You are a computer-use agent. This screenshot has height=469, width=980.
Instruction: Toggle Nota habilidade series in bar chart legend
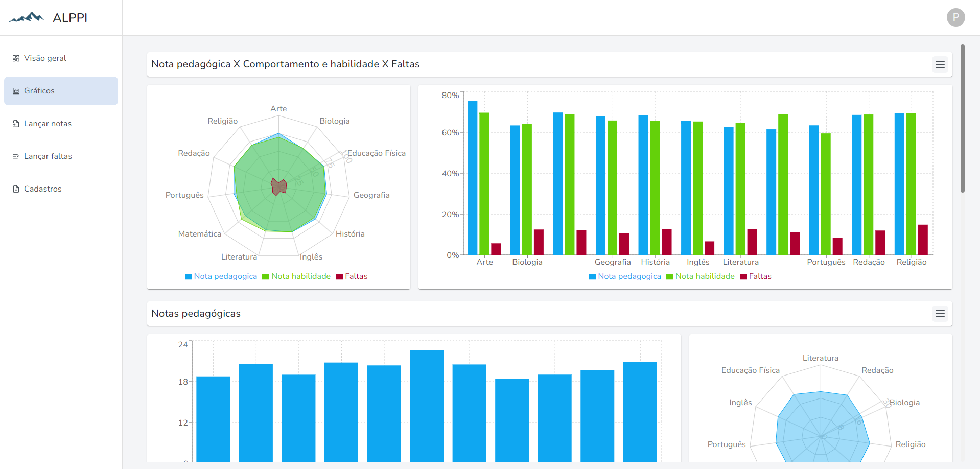[x=701, y=276]
